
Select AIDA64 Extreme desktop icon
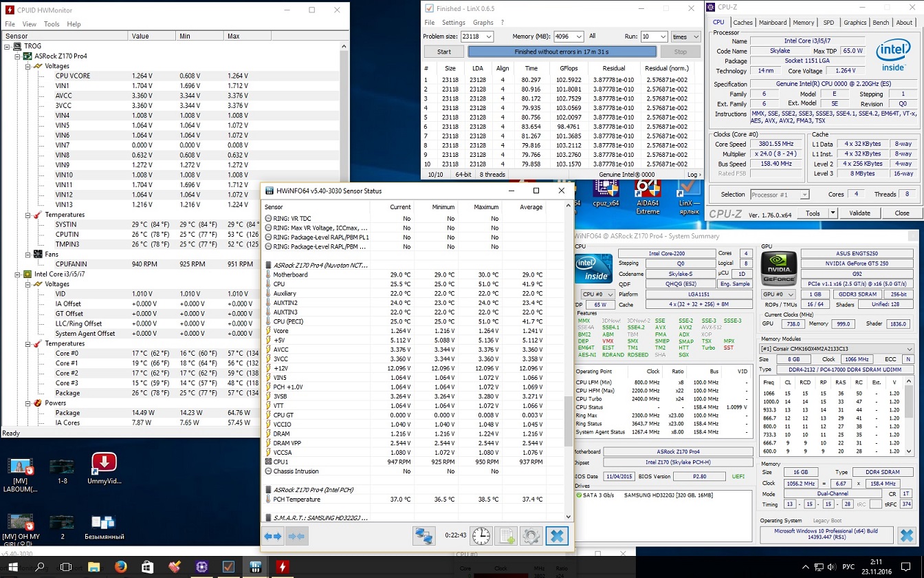point(648,196)
